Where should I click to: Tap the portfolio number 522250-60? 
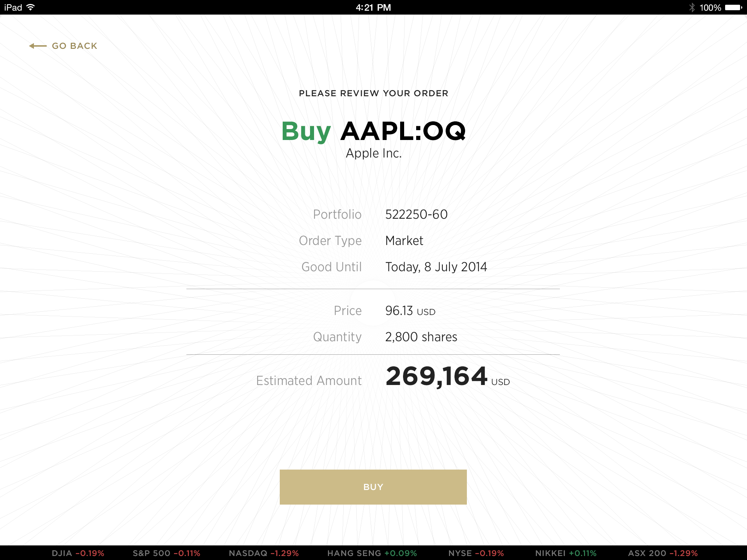click(416, 214)
